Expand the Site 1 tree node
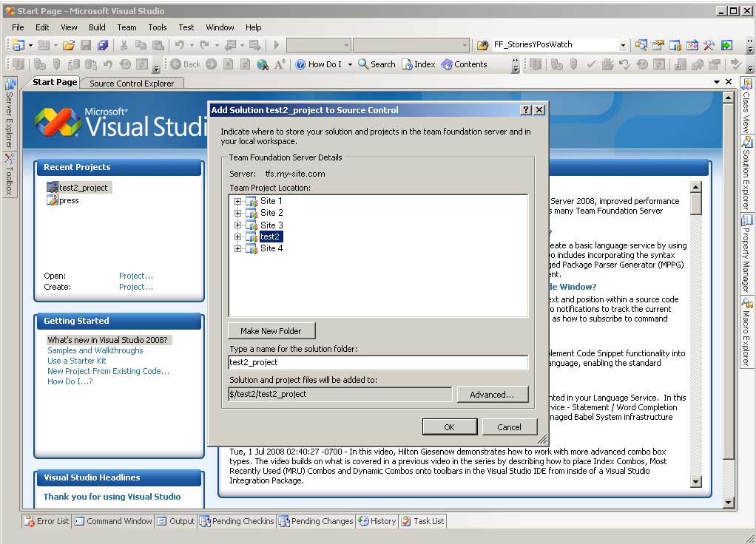Viewport: 756px width, 544px height. click(x=237, y=201)
